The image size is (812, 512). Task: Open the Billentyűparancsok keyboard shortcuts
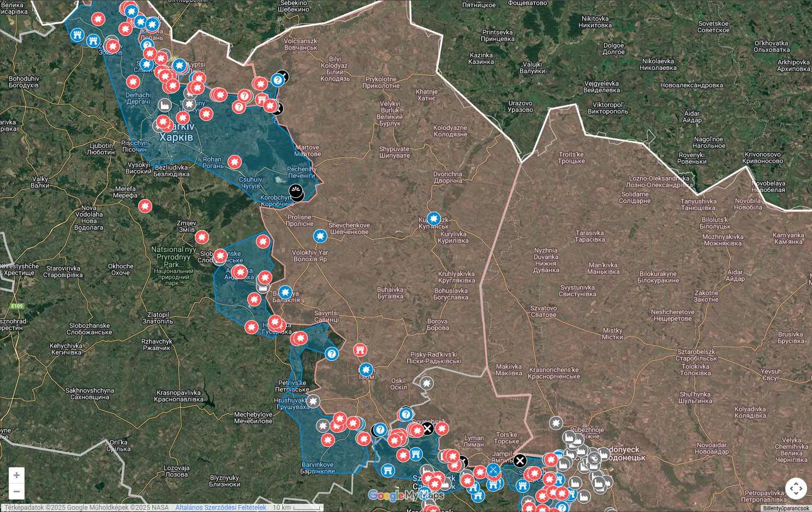coord(786,508)
